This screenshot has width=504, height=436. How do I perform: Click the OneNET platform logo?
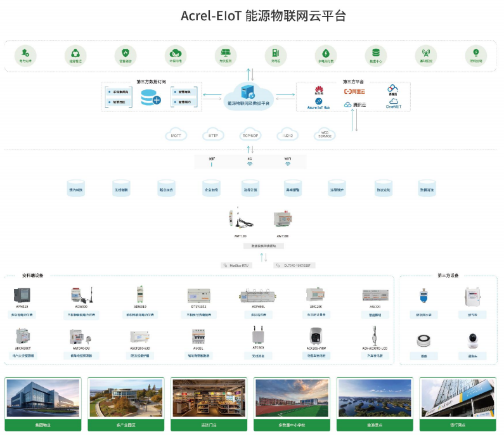393,103
